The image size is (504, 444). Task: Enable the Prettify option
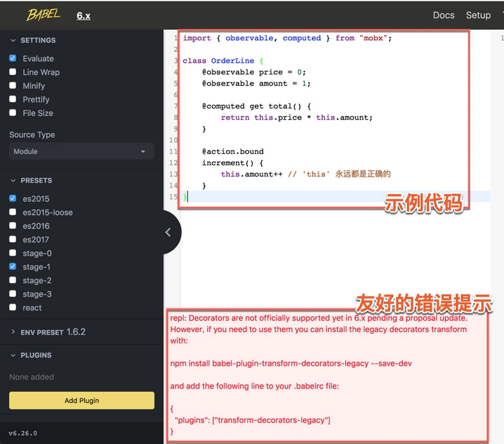[x=13, y=99]
